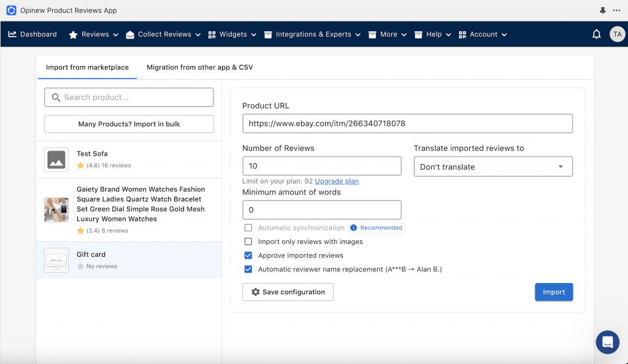Expand the Reviews menu chevron
628x364 pixels.
tap(115, 35)
